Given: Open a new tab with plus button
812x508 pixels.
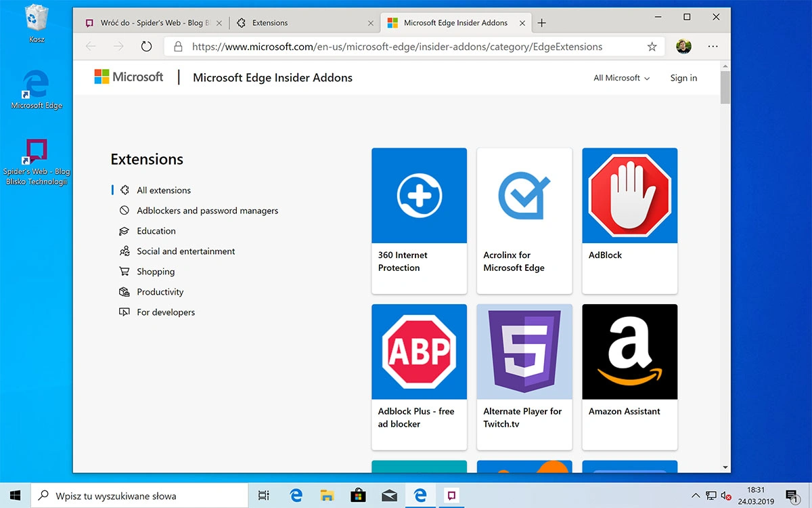Looking at the screenshot, I should click(x=541, y=22).
